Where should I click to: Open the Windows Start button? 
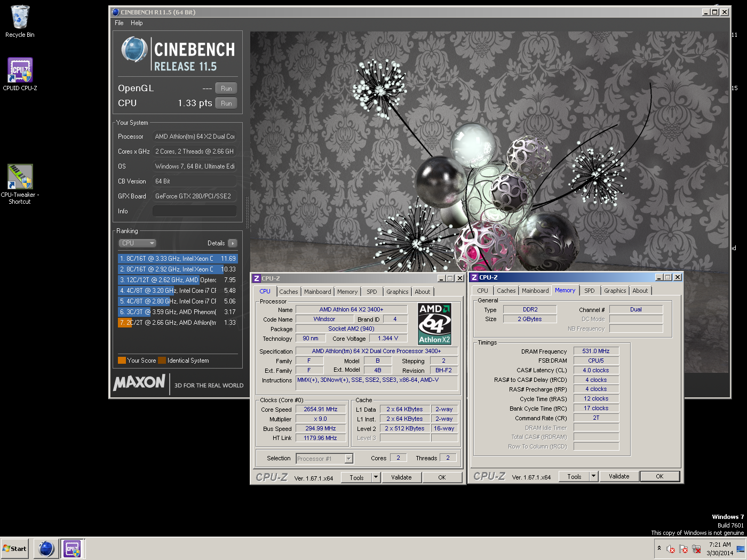click(14, 548)
